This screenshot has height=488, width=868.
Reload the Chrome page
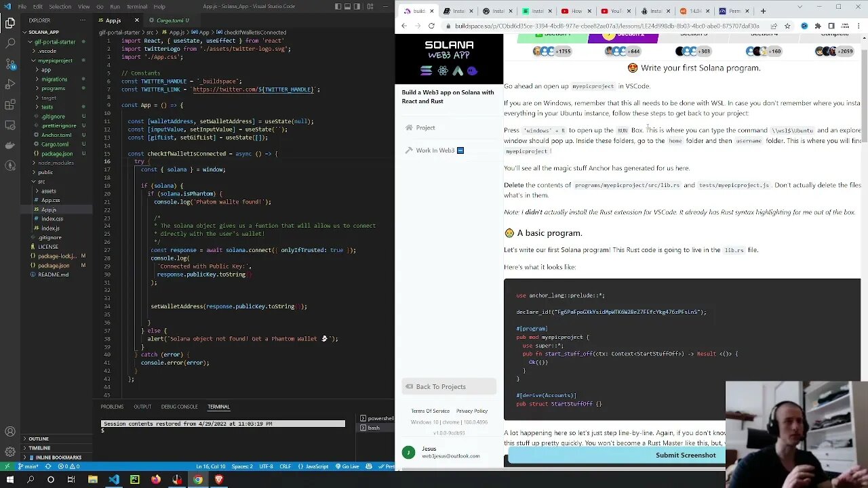click(x=432, y=26)
